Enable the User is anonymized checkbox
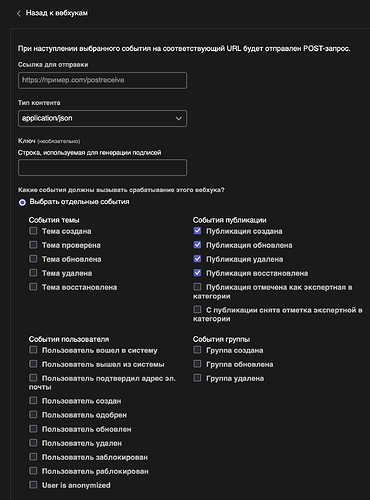This screenshot has width=370, height=500. tap(33, 485)
